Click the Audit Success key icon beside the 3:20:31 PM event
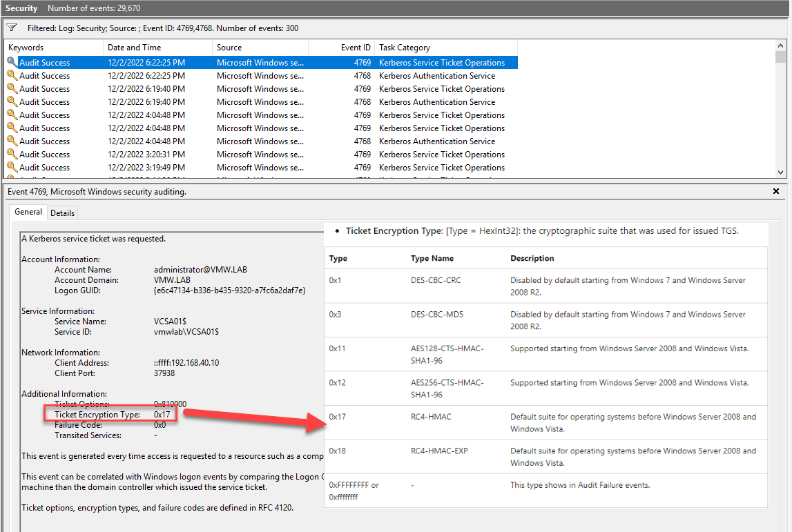 13,154
